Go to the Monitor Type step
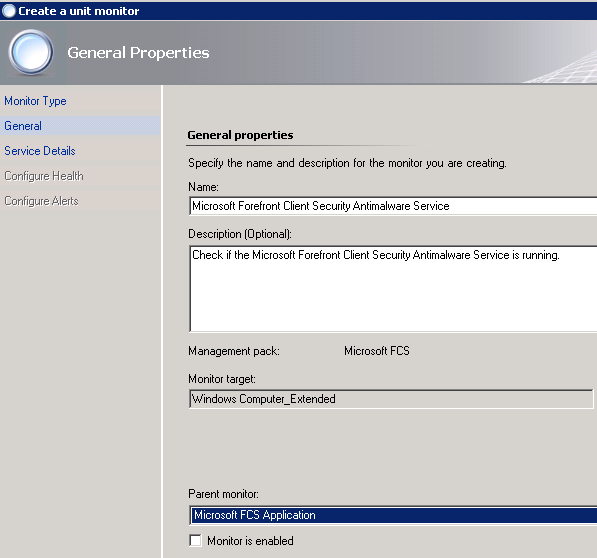Image resolution: width=597 pixels, height=558 pixels. coord(35,101)
